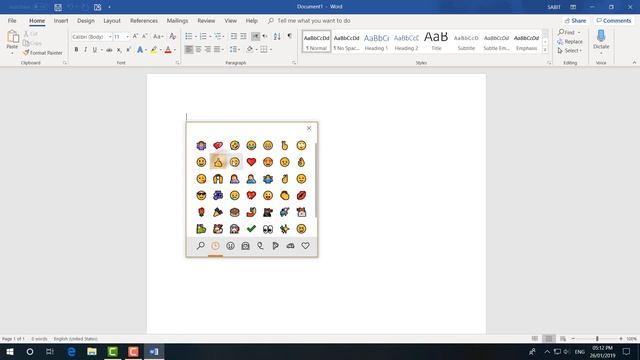
Task: Justify paragraph text
Action: pos(217,50)
